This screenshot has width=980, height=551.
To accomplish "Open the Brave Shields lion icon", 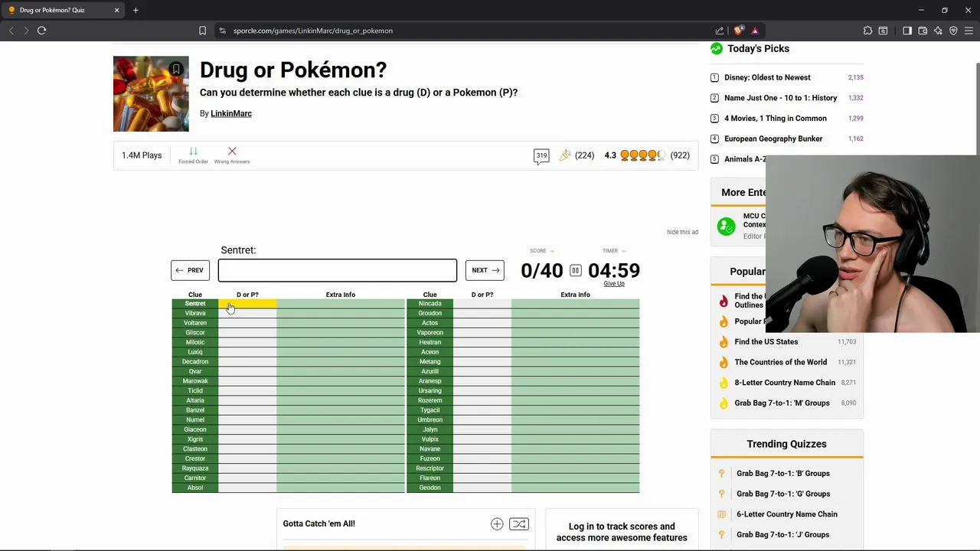I will 738,31.
